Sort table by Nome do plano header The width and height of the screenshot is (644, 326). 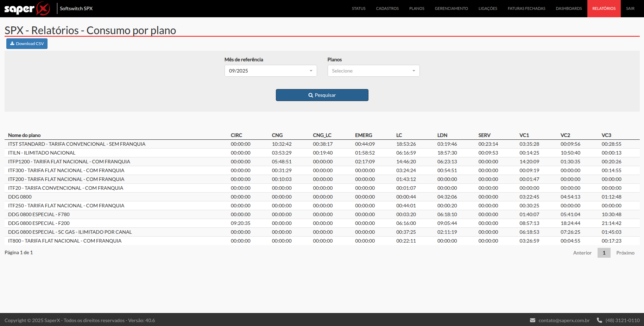pos(24,135)
